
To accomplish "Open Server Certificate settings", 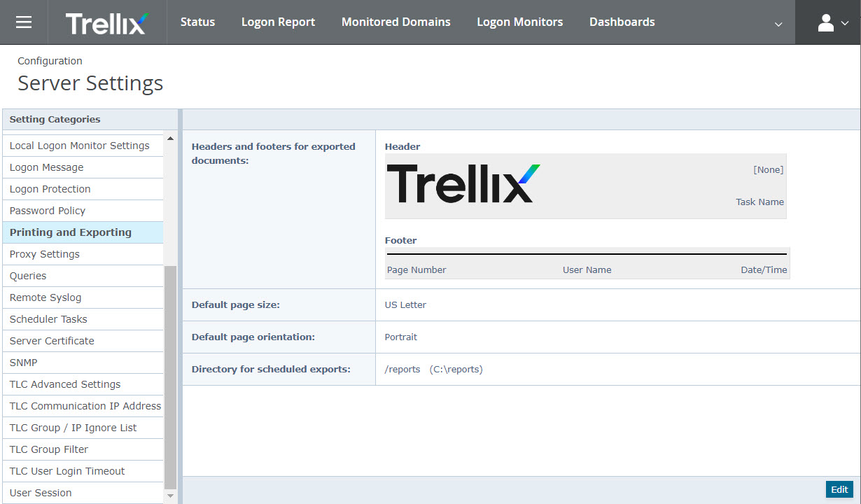I will pos(83,341).
